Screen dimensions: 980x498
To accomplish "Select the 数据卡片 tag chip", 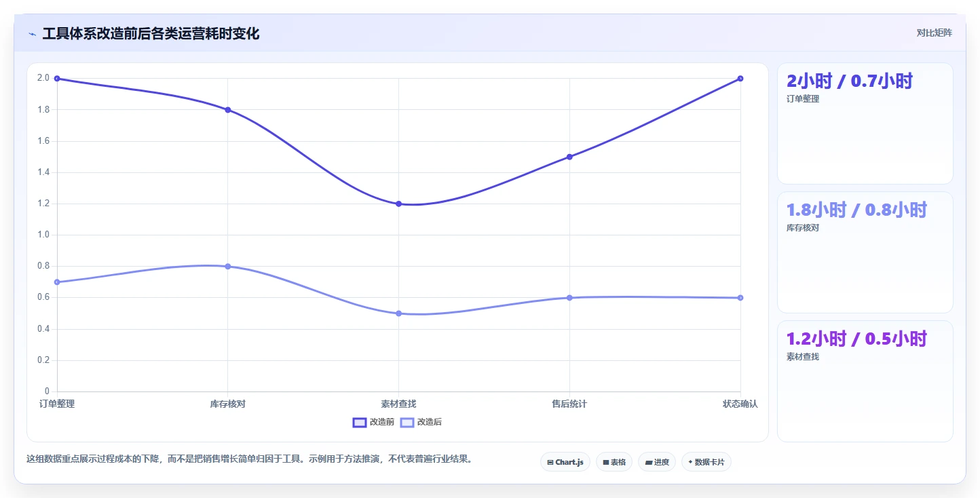I will (706, 462).
